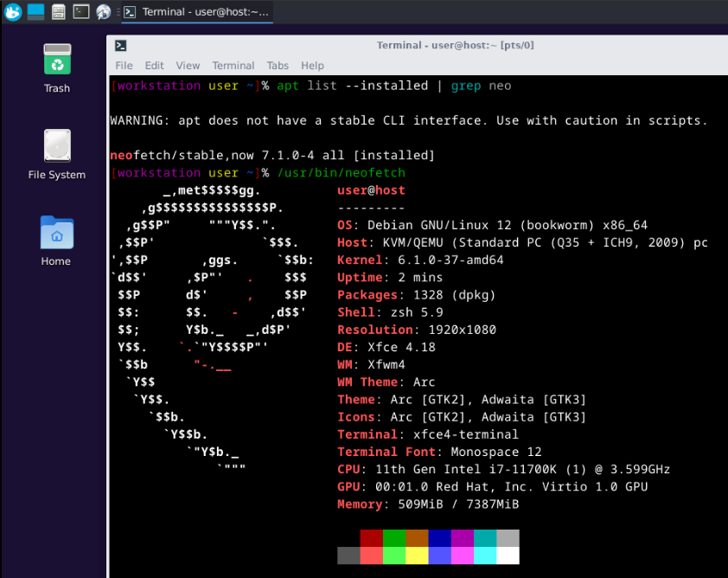Viewport: 728px width, 578px height.
Task: Click the dark red color block in neofetch output
Action: coord(372,538)
